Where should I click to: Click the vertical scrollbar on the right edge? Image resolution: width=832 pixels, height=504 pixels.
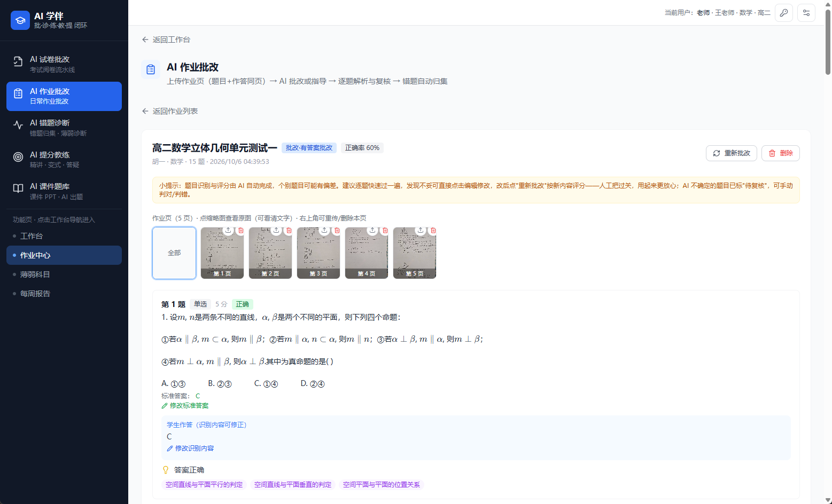tap(828, 43)
